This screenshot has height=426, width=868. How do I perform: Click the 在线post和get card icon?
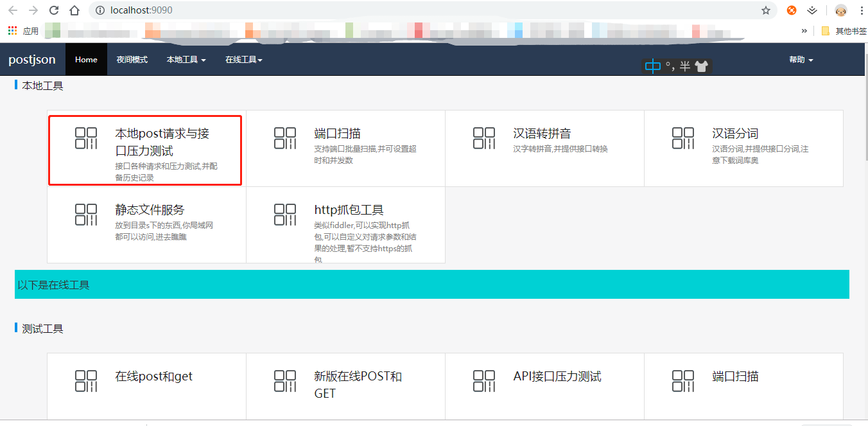86,381
